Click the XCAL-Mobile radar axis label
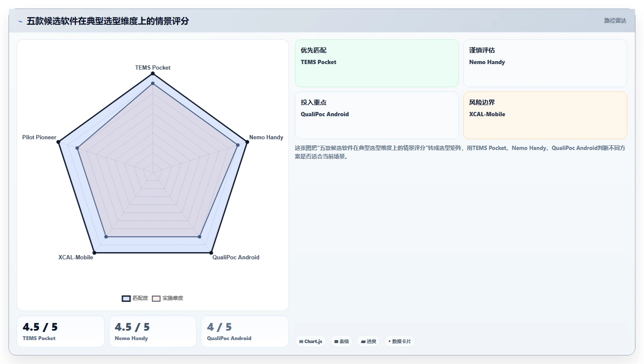The image size is (644, 364). 76,257
